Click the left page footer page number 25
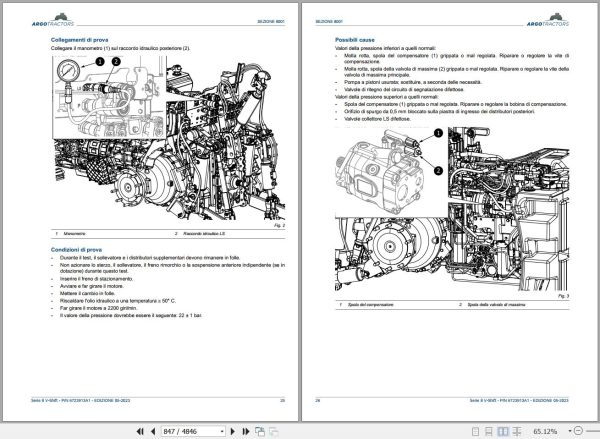The height and width of the screenshot is (439, 600). 282,400
